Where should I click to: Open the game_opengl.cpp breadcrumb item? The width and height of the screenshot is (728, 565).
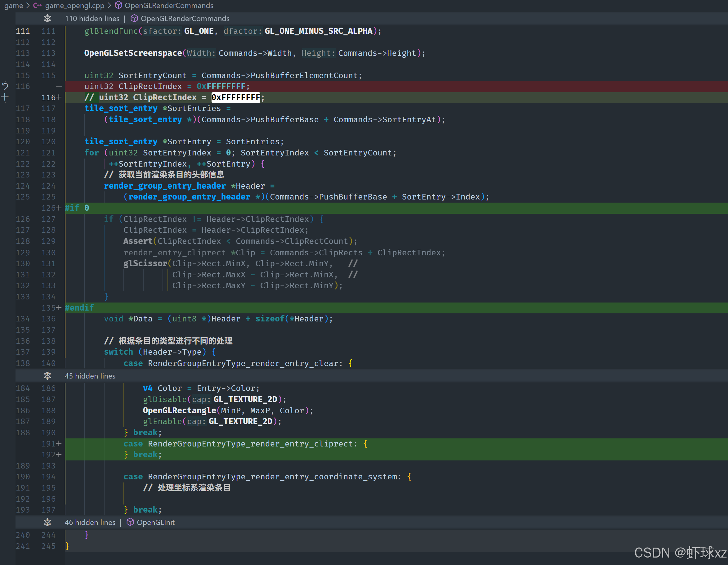[75, 5]
